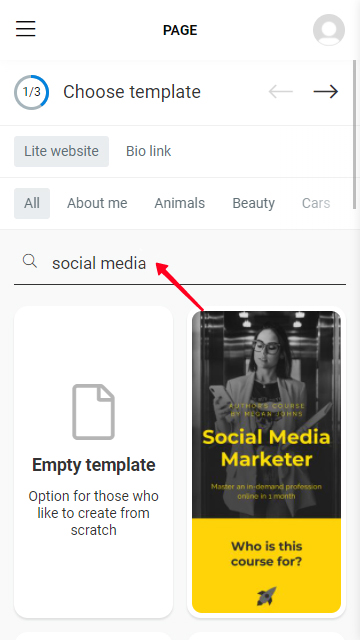
Task: Choose the Empty template card
Action: pyautogui.click(x=93, y=462)
